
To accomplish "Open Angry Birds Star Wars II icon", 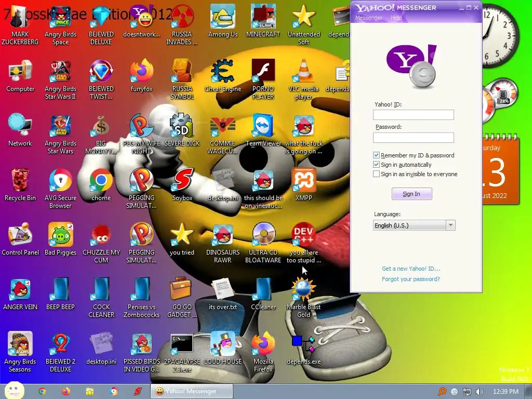I will 60,79.
